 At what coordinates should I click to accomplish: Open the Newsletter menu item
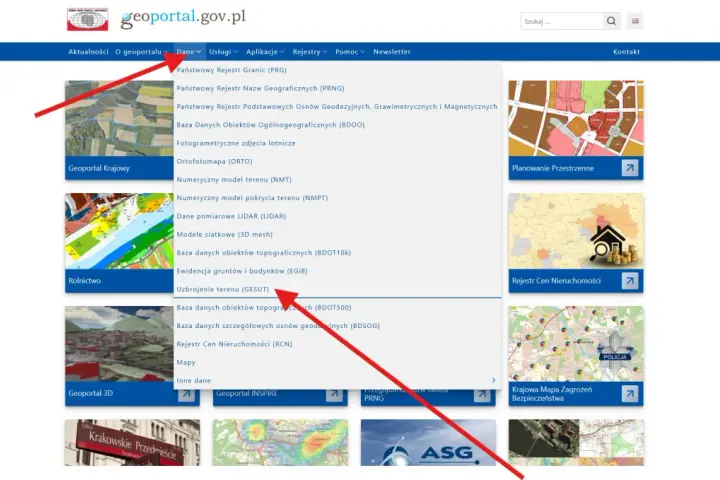tap(392, 52)
